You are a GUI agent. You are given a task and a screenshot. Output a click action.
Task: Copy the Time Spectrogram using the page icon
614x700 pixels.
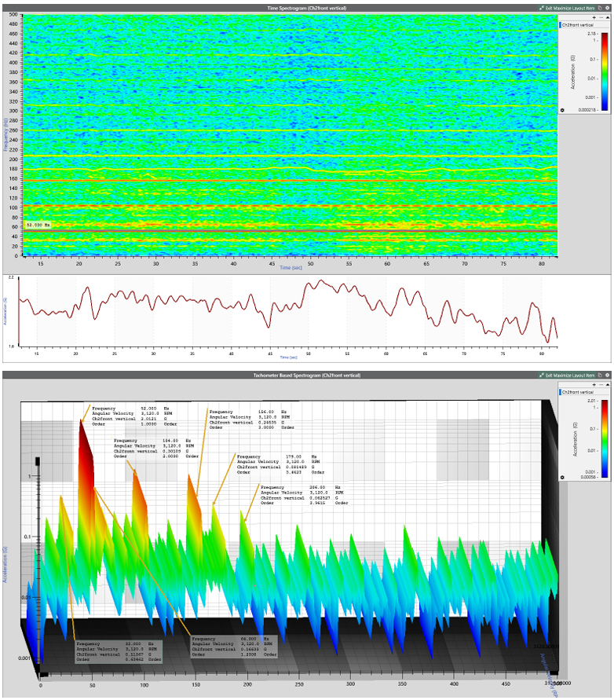600,8
